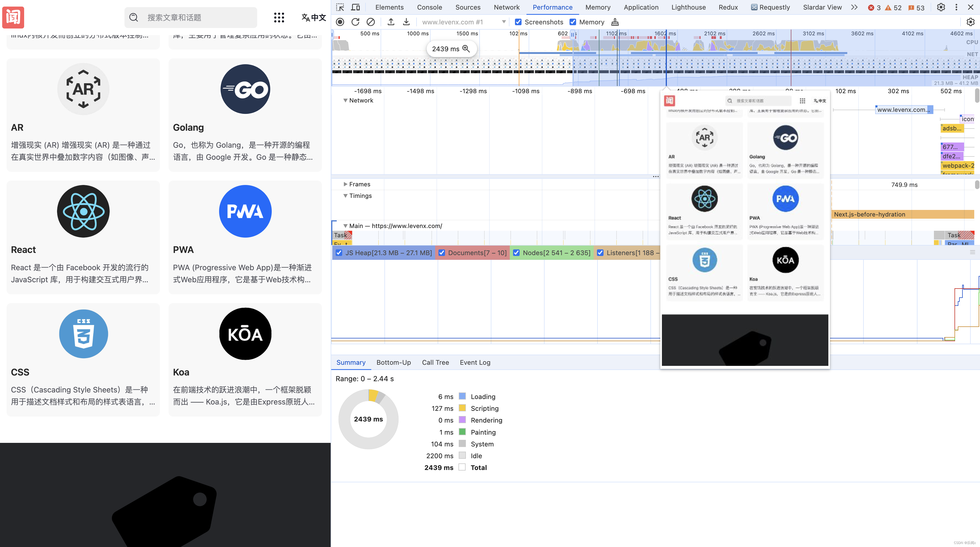Close the DevTools panel
This screenshot has height=547, width=980.
(970, 7)
